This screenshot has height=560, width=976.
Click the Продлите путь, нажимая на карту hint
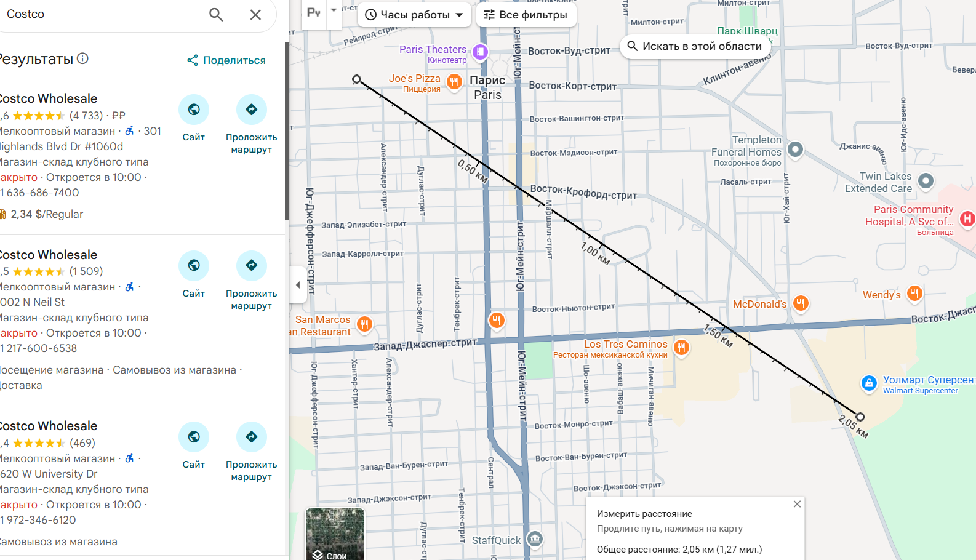pyautogui.click(x=670, y=529)
